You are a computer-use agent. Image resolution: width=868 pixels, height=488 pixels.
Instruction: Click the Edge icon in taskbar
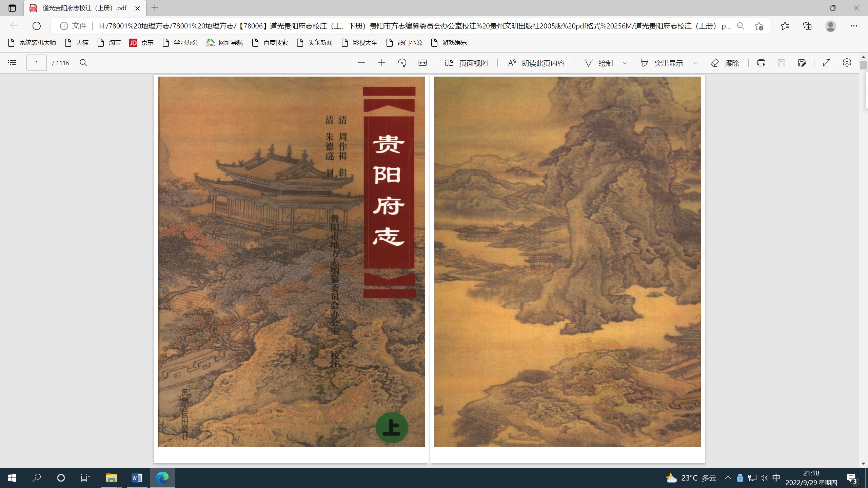pyautogui.click(x=162, y=478)
